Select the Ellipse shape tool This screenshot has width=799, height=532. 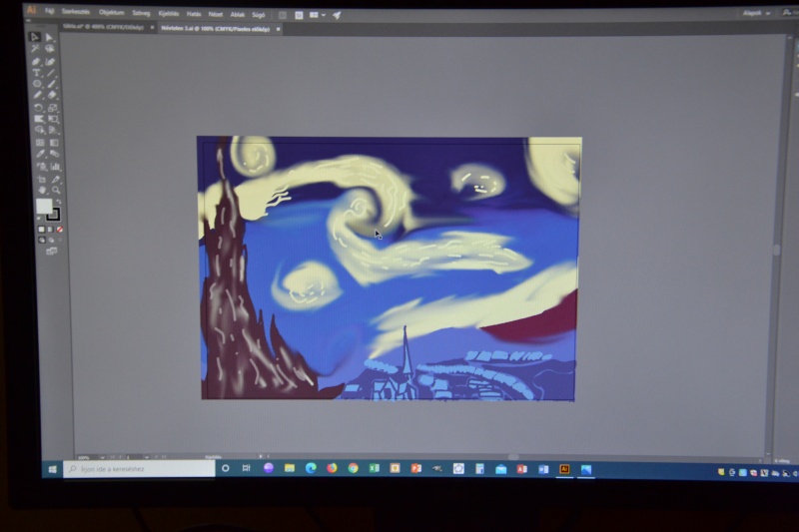click(37, 84)
